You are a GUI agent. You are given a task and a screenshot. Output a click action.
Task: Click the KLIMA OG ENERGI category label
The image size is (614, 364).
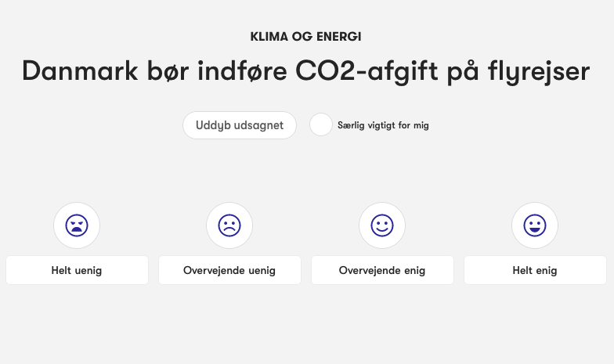305,36
